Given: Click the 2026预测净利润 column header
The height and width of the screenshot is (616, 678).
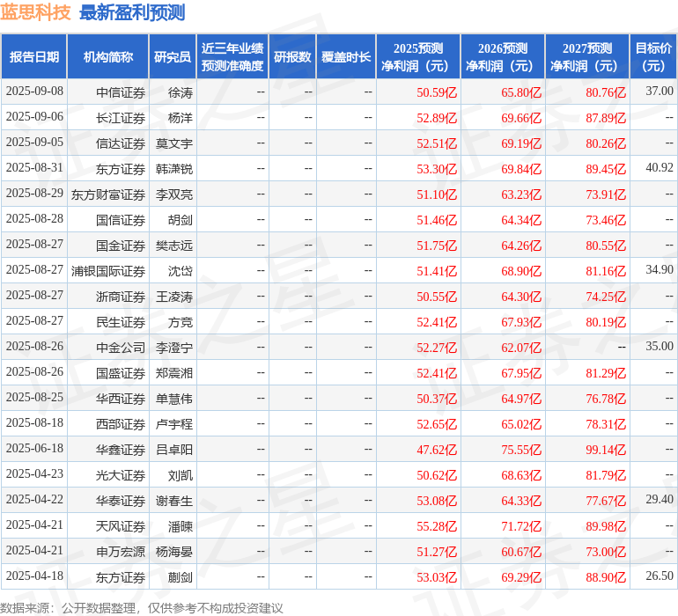Looking at the screenshot, I should coord(503,56).
